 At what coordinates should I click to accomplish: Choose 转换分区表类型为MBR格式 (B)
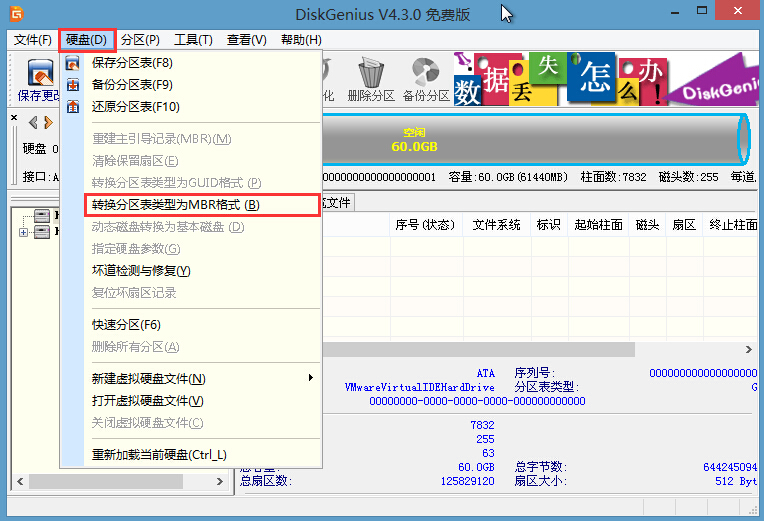pos(202,205)
